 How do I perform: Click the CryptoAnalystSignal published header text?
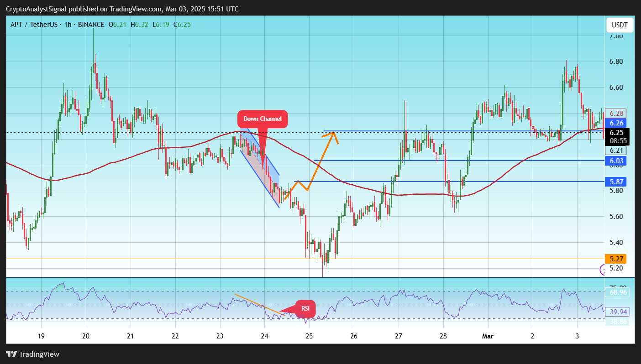coord(122,9)
